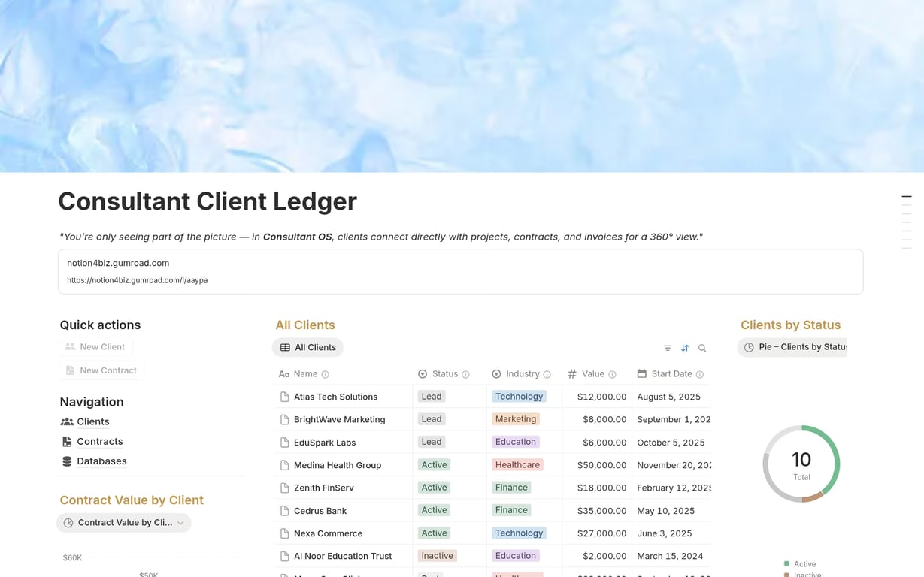Click the New Client button
This screenshot has width=924, height=577.
click(95, 347)
